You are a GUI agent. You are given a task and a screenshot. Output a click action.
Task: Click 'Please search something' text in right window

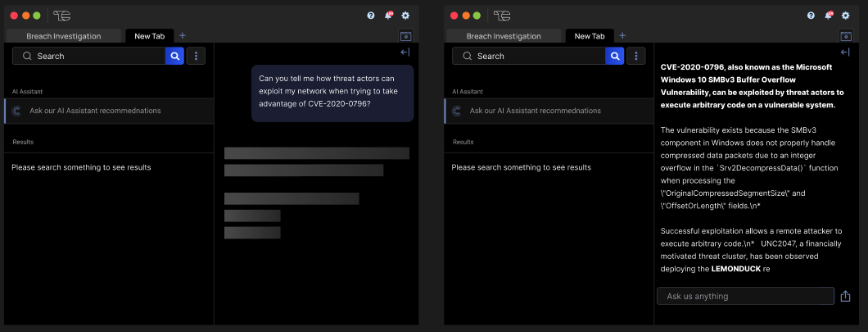click(x=522, y=167)
